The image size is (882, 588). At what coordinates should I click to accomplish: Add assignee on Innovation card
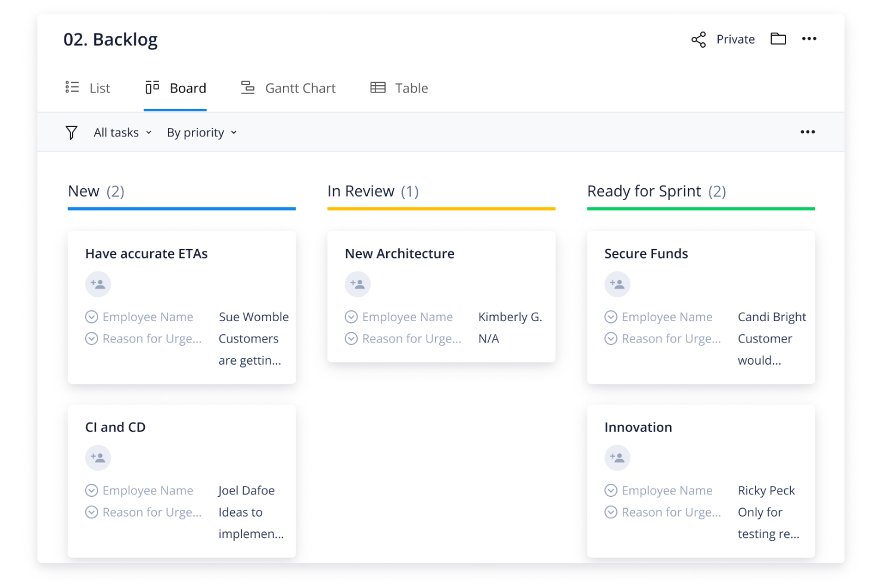[x=617, y=458]
